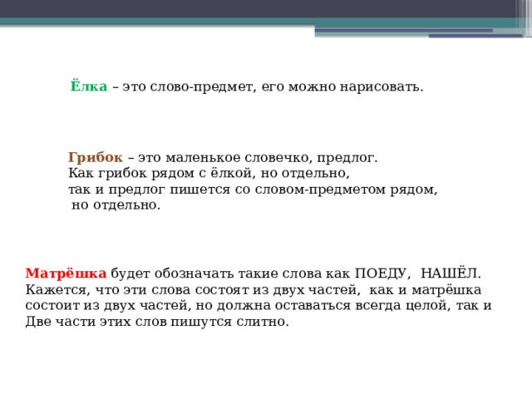Click the line starting "так и предлог пишется"
The height and width of the screenshot is (399, 532).
(x=253, y=190)
